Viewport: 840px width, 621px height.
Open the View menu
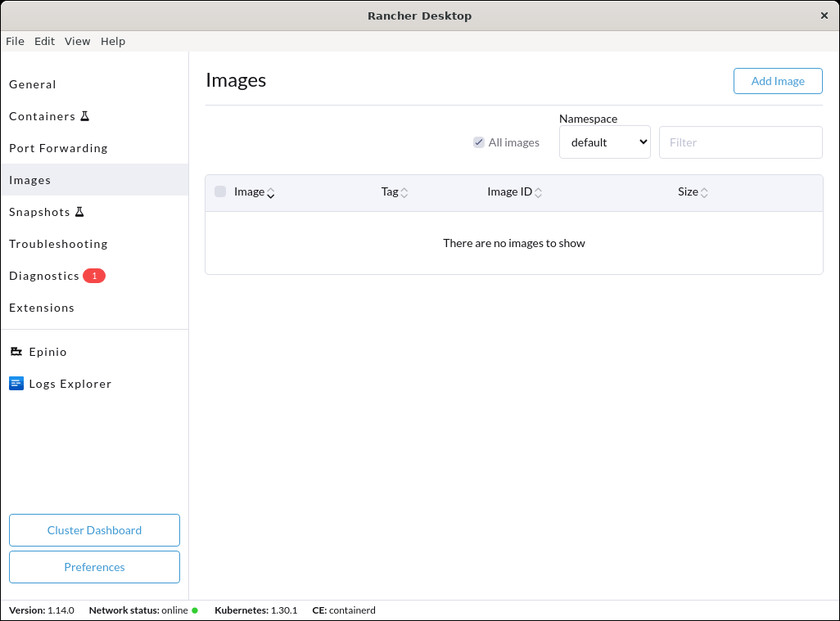78,41
